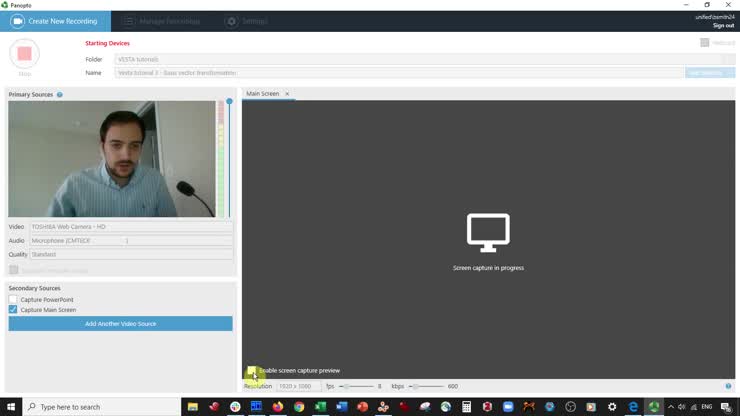Click the Create New Recording camera icon
740x416 pixels.
coord(17,21)
